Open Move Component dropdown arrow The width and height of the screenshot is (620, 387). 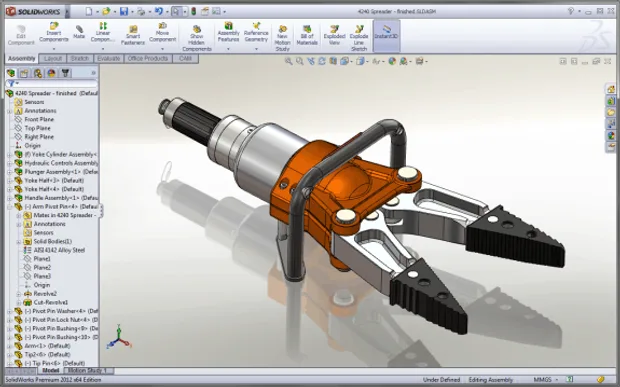point(163,49)
